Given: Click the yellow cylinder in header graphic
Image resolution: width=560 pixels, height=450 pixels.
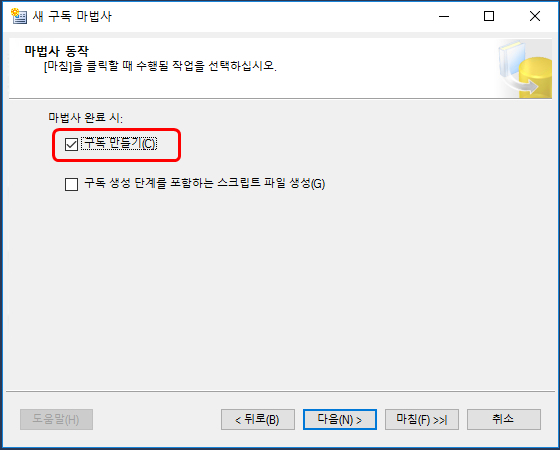Looking at the screenshot, I should [535, 78].
